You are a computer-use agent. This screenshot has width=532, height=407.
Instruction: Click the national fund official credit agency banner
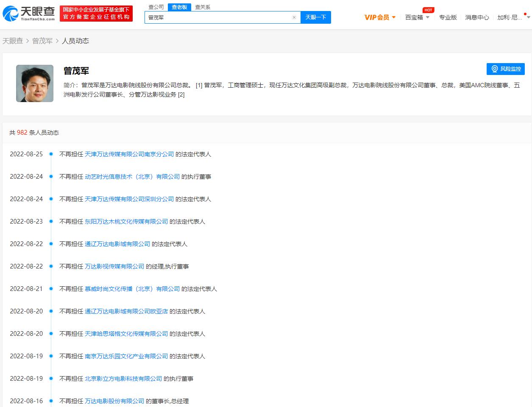[96, 14]
